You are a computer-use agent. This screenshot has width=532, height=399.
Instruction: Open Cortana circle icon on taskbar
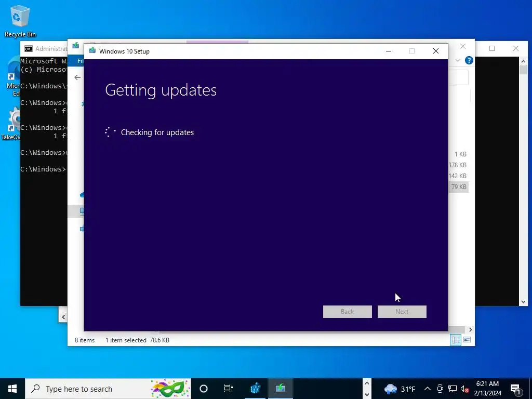pos(204,389)
